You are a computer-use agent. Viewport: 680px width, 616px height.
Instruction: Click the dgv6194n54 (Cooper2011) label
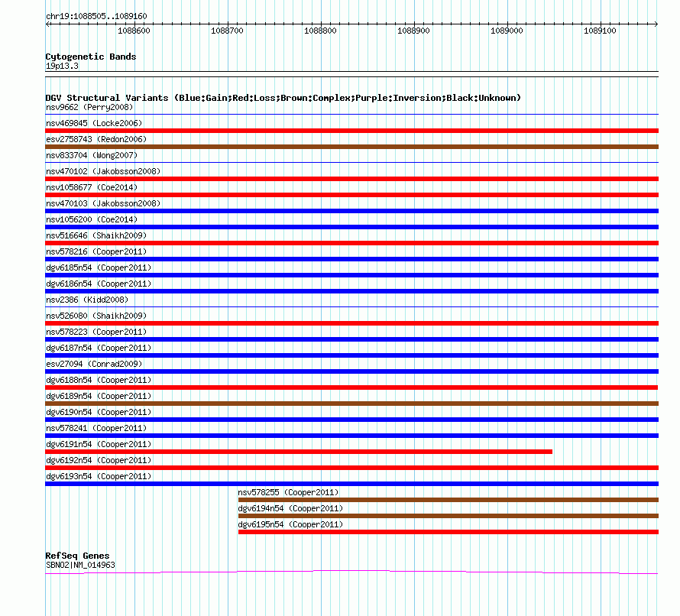point(290,508)
